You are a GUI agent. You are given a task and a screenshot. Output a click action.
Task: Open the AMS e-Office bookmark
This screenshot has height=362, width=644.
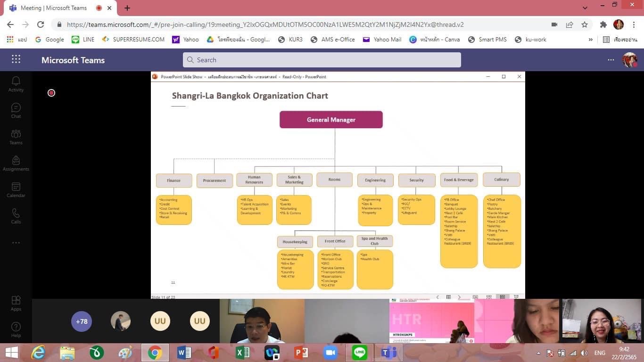(333, 40)
